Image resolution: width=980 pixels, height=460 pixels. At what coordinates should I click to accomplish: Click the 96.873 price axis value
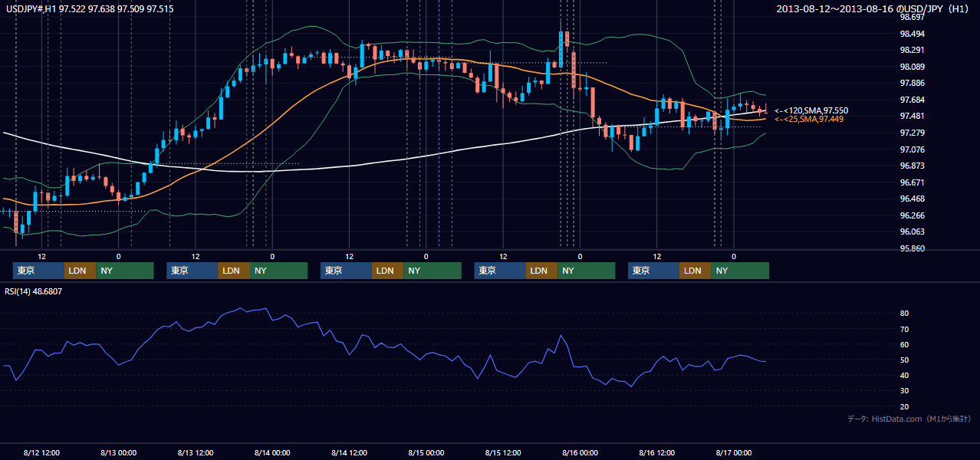[x=911, y=166]
